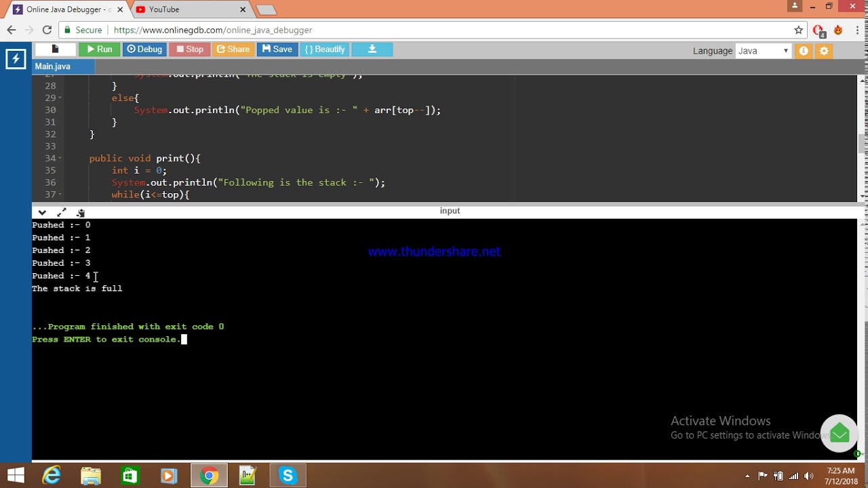868x488 pixels.
Task: Open Notepad++ from the taskbar
Action: [248, 476]
